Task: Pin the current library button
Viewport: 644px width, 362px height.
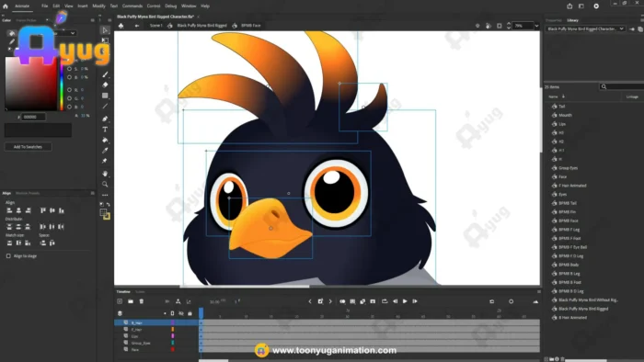Action: [632, 29]
